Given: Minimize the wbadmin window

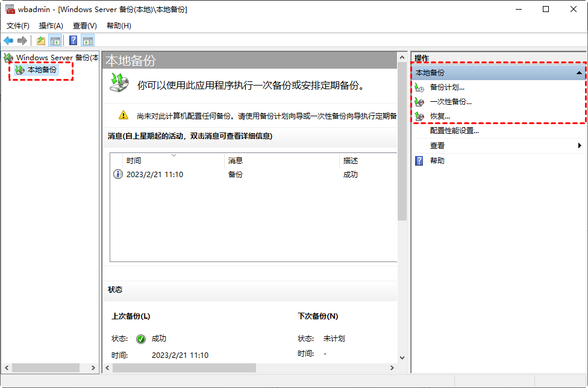Looking at the screenshot, I should click(x=519, y=9).
